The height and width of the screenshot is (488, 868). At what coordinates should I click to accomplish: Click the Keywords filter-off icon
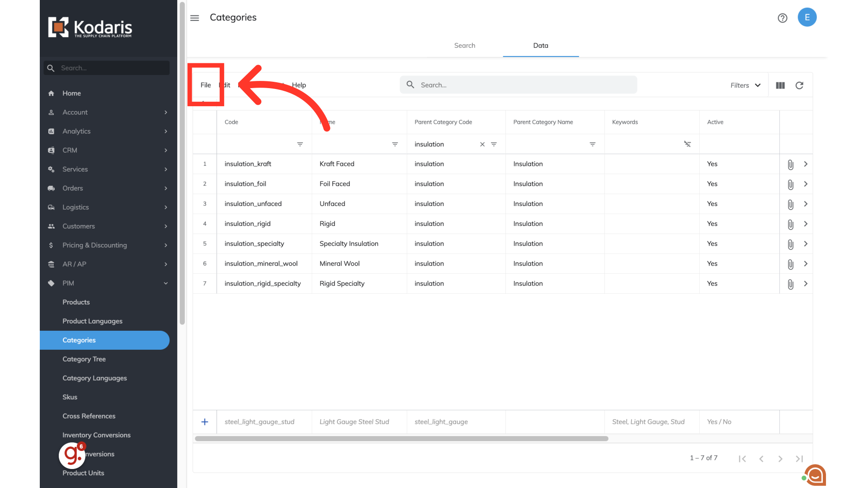687,144
